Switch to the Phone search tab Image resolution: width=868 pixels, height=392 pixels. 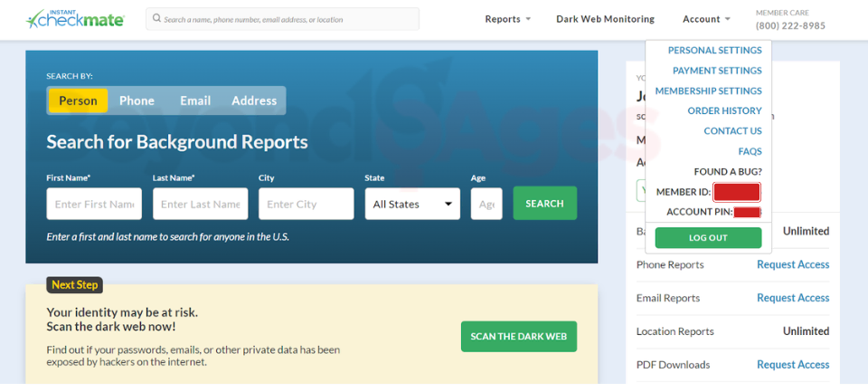[x=137, y=100]
